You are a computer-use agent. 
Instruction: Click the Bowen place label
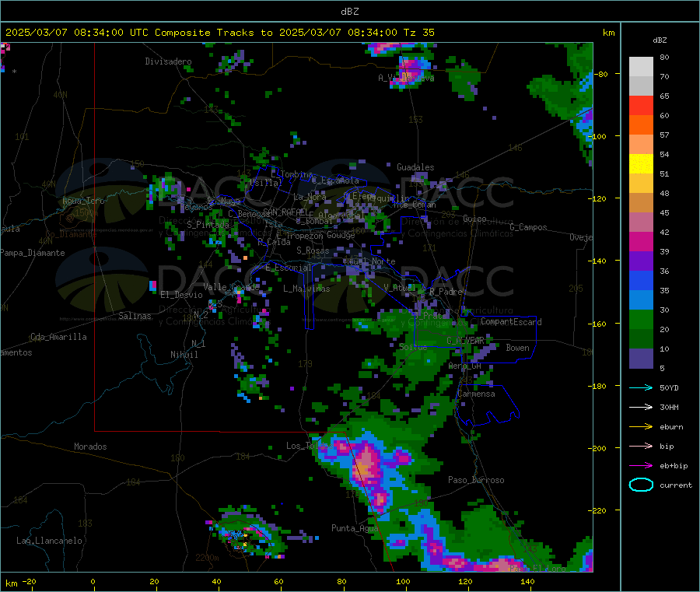(517, 348)
